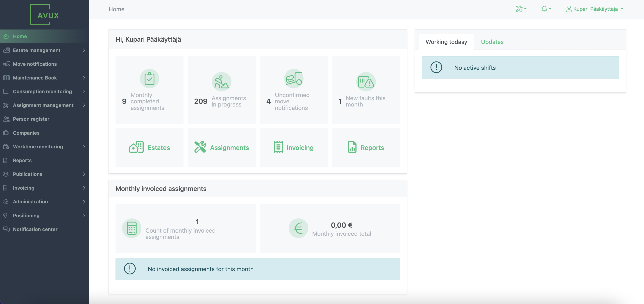Viewport: 644px width, 304px height.
Task: Navigate to Worktime monitoring
Action: click(38, 147)
